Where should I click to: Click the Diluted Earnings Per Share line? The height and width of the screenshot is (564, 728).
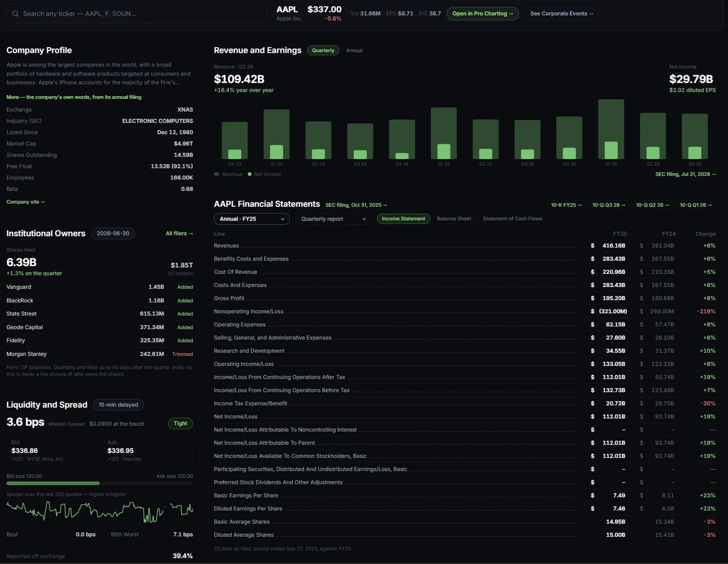click(x=465, y=509)
